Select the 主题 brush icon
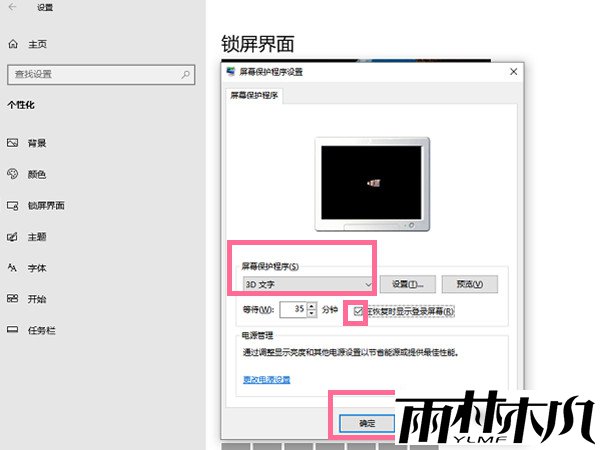 click(13, 237)
